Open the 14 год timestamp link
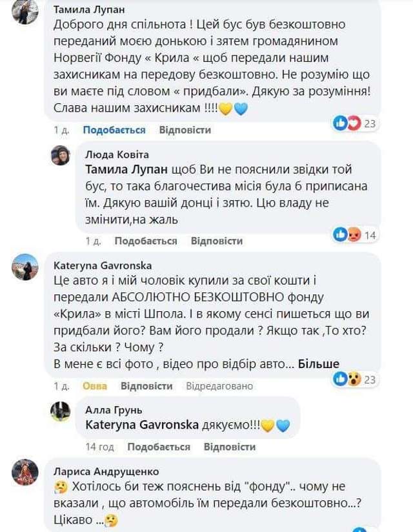 point(99,447)
